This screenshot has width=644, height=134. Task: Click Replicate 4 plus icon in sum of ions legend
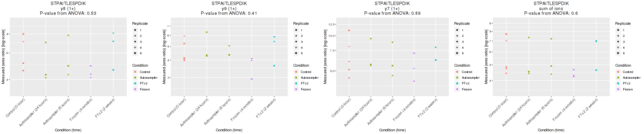(618, 48)
